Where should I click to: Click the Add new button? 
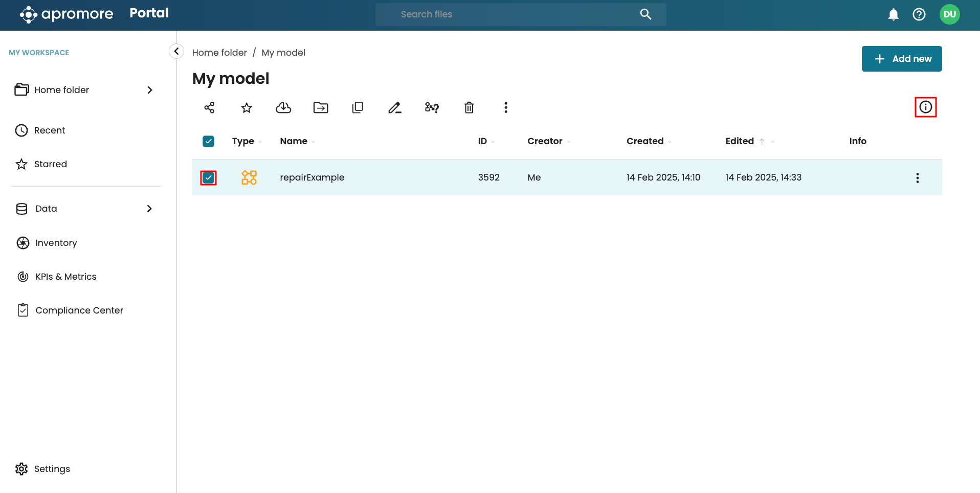coord(901,59)
